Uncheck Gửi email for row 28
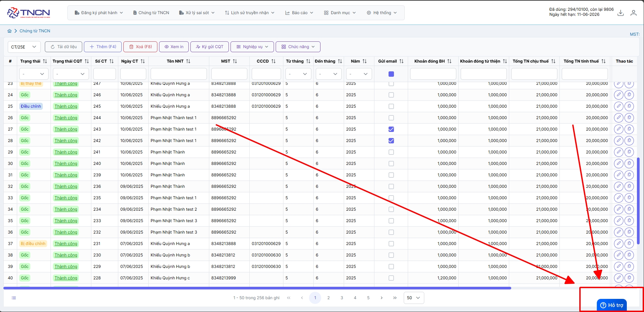 click(x=391, y=141)
